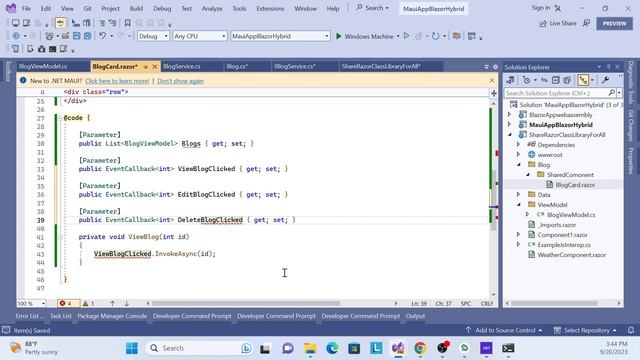The height and width of the screenshot is (360, 640).
Task: Open the Any CPU platform dropdown
Action: (200, 36)
